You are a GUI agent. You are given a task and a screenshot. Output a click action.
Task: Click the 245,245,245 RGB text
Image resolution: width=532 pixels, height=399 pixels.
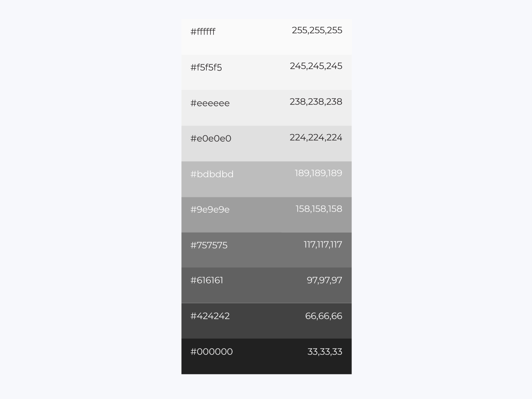point(316,66)
